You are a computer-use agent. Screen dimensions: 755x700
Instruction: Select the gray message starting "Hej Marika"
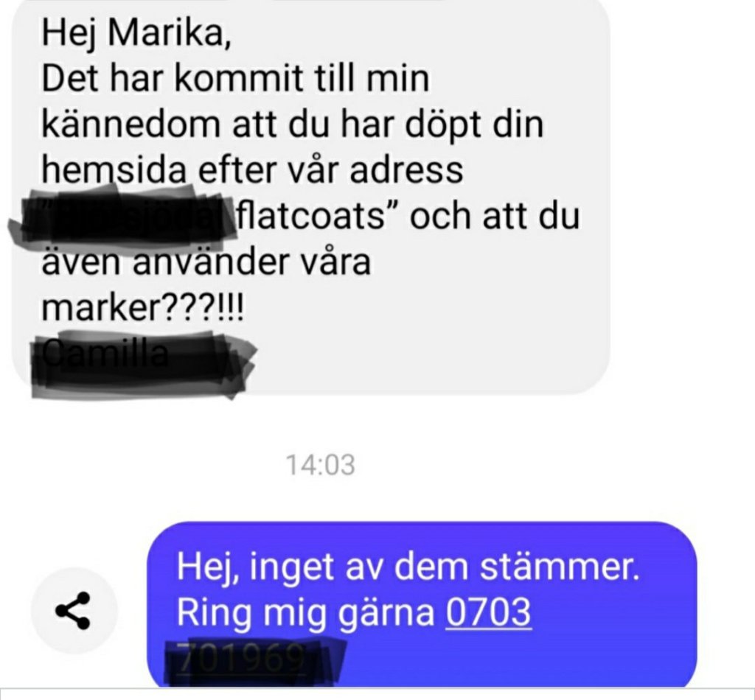tap(311, 196)
